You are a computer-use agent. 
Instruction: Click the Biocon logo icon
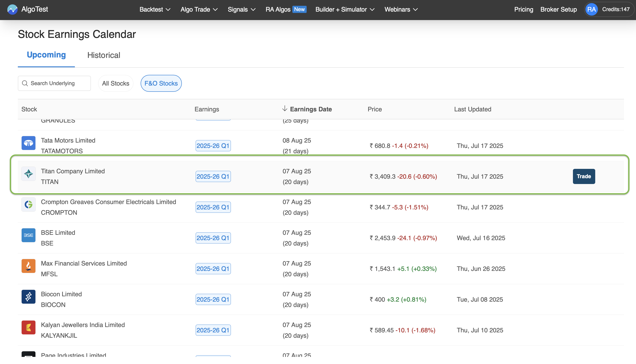[x=29, y=297]
